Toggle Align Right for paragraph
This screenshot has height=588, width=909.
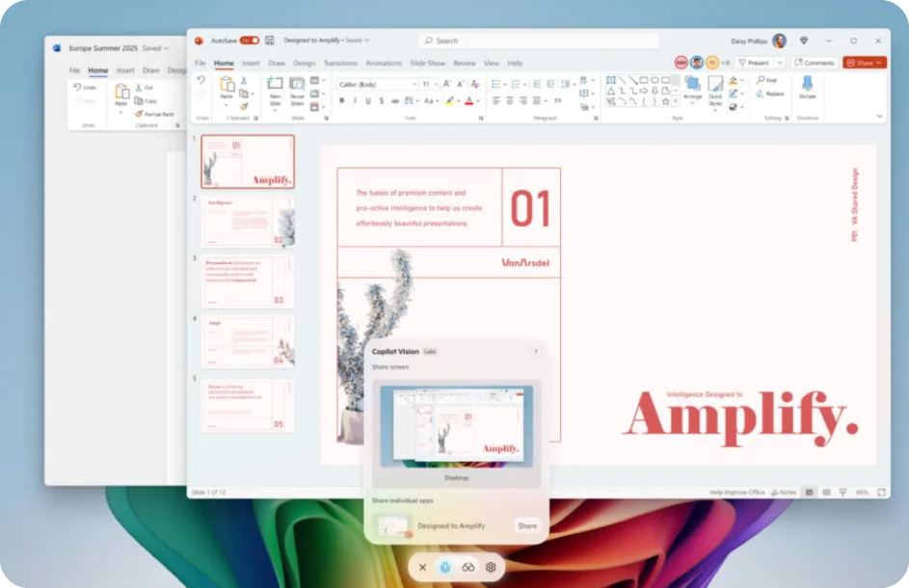(522, 101)
